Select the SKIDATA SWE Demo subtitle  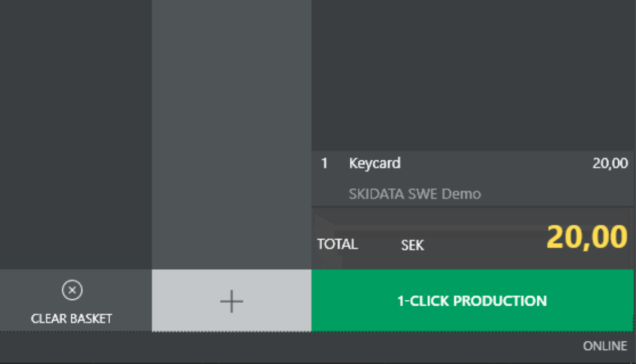click(415, 194)
